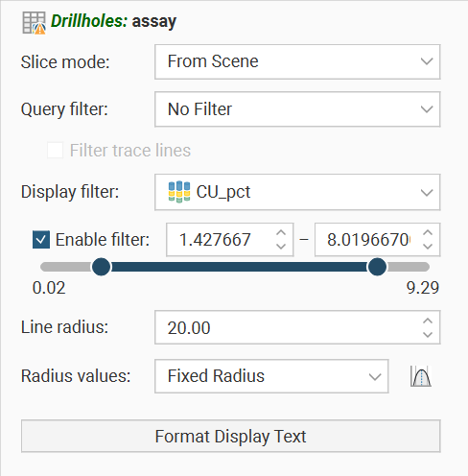Click the Drillholes assay table icon

(x=34, y=23)
